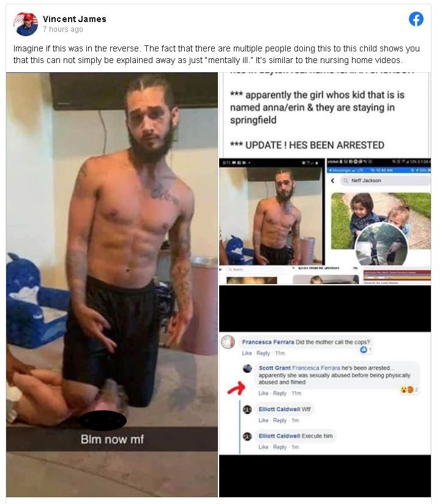Click the Elliott Caldwell name on "Wtf" comment
Screen dimensions: 445x504
(279, 409)
